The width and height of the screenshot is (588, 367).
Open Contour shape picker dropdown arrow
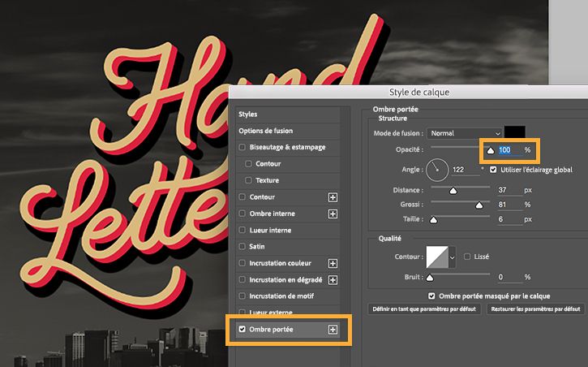(453, 257)
